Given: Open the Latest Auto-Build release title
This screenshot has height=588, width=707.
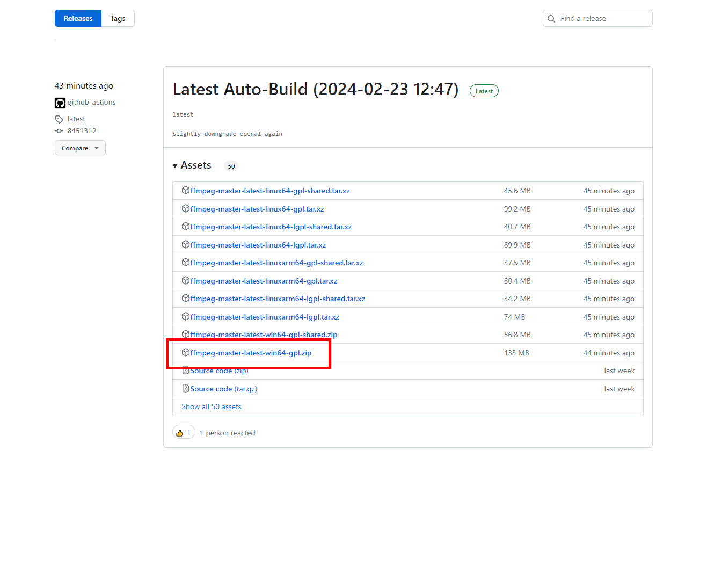Looking at the screenshot, I should [x=316, y=89].
